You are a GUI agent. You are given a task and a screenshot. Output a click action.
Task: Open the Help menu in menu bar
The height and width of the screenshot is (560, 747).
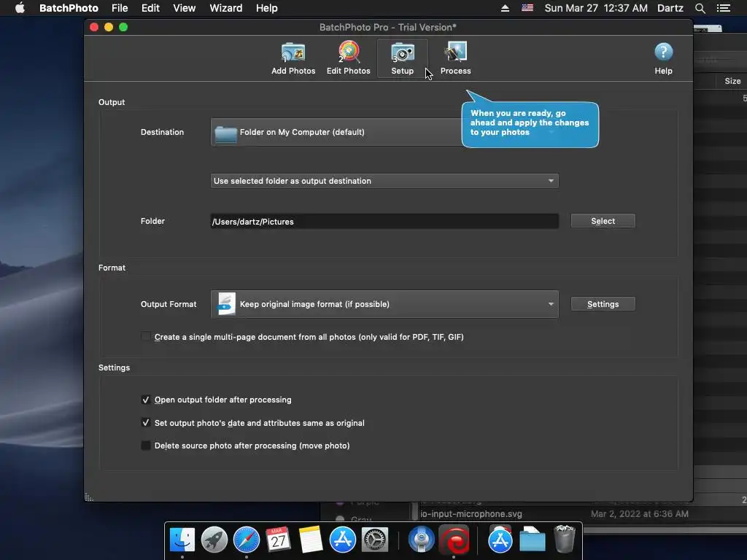click(x=267, y=8)
